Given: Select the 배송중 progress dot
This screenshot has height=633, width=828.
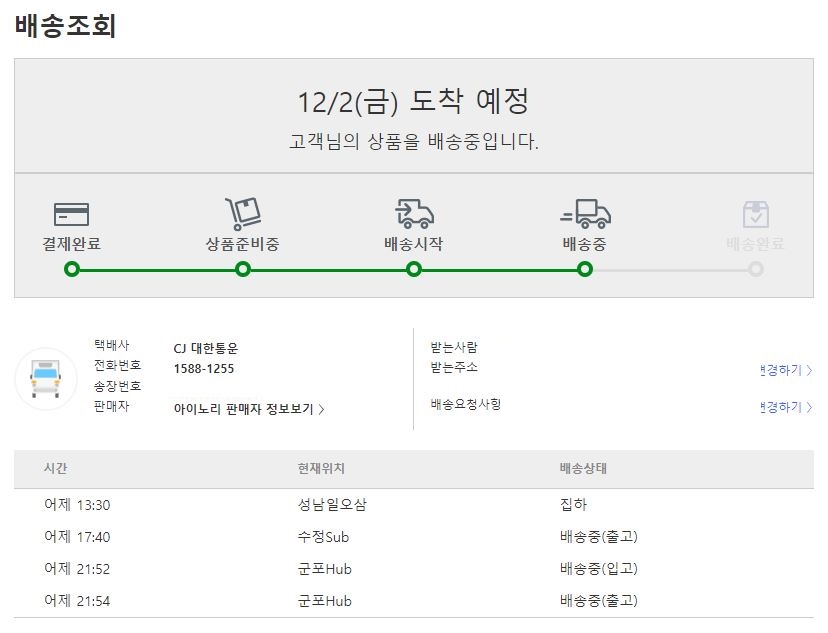Looking at the screenshot, I should 585,269.
